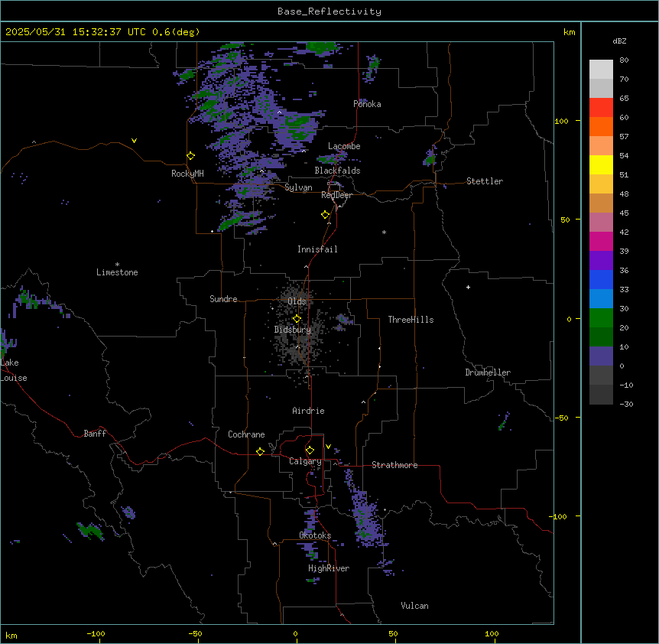The image size is (659, 644).
Task: Click the Innisfail city label
Action: pos(317,249)
